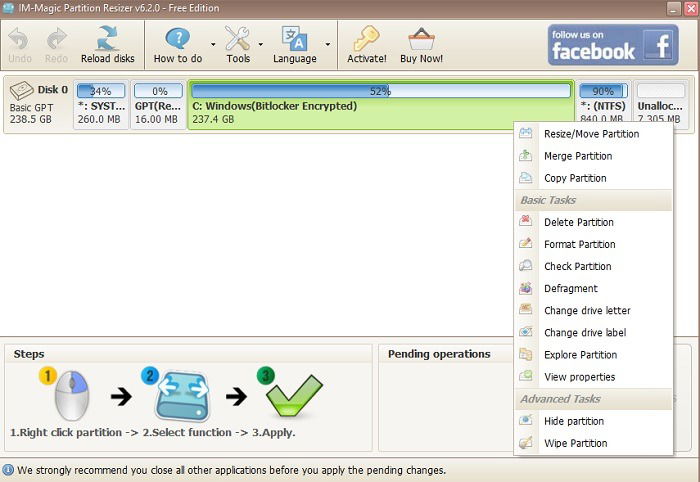
Task: Click the Undo arrow icon
Action: (19, 39)
